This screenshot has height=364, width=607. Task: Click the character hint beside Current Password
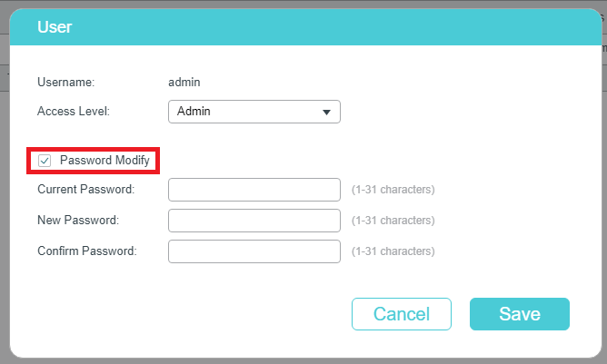(393, 190)
